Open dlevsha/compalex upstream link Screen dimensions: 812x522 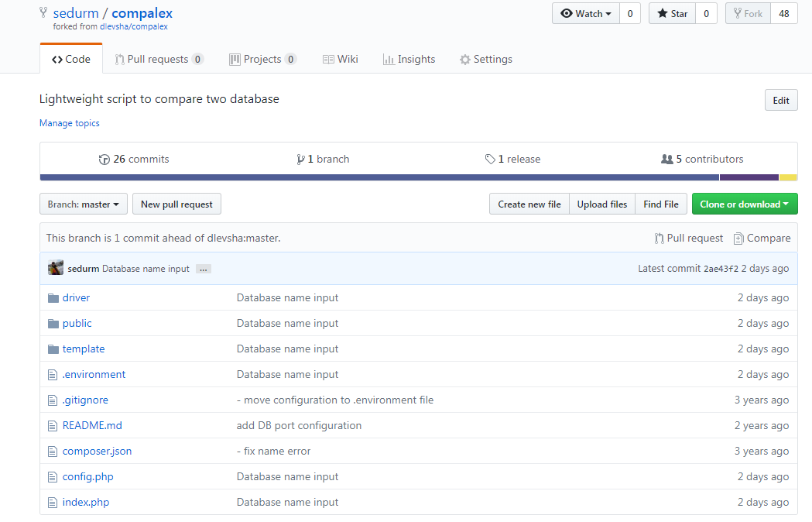tap(134, 26)
